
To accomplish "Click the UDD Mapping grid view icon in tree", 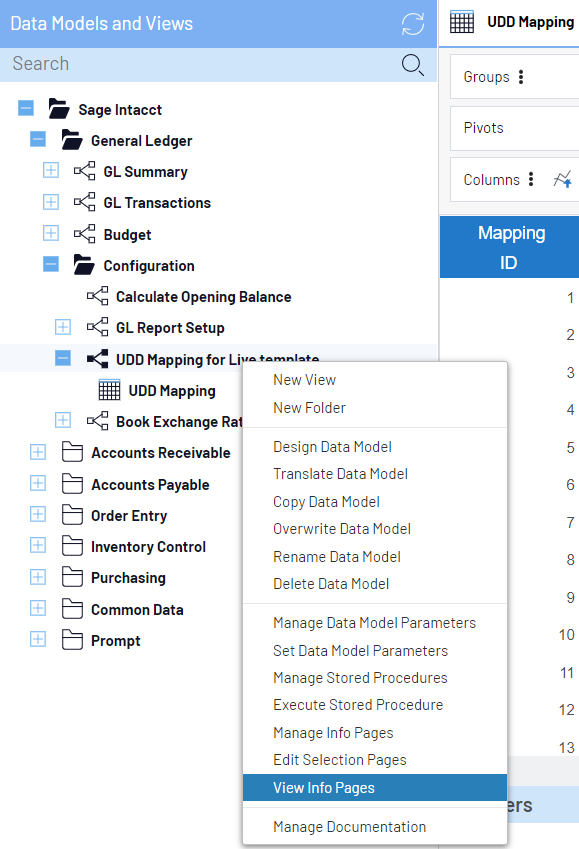I will click(x=109, y=390).
